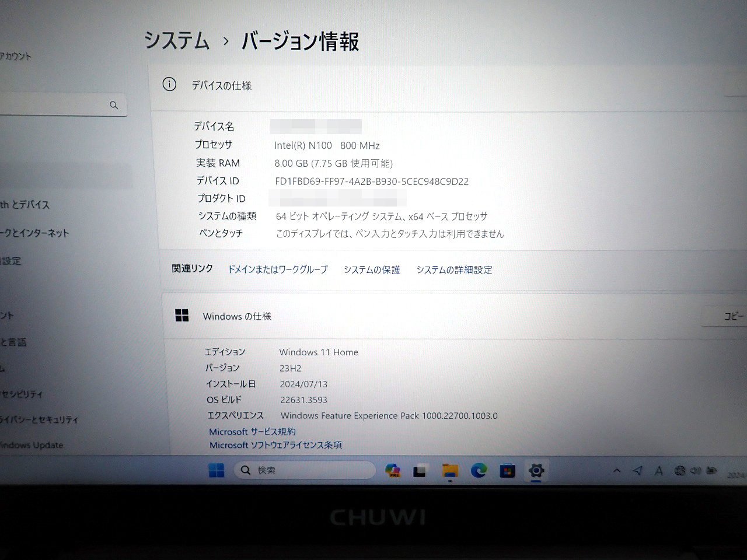Select 時刻と言語 sidebar item
Image resolution: width=747 pixels, height=560 pixels.
[13, 342]
